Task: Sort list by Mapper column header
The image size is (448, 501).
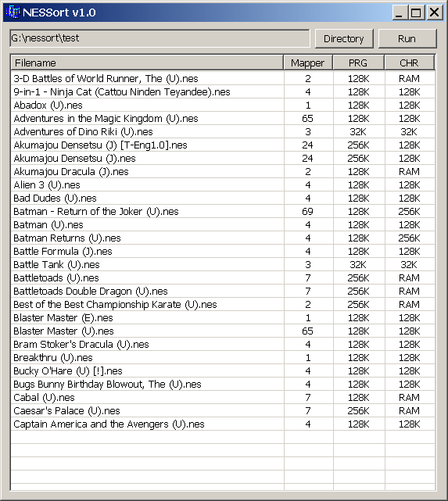Action: click(x=308, y=63)
